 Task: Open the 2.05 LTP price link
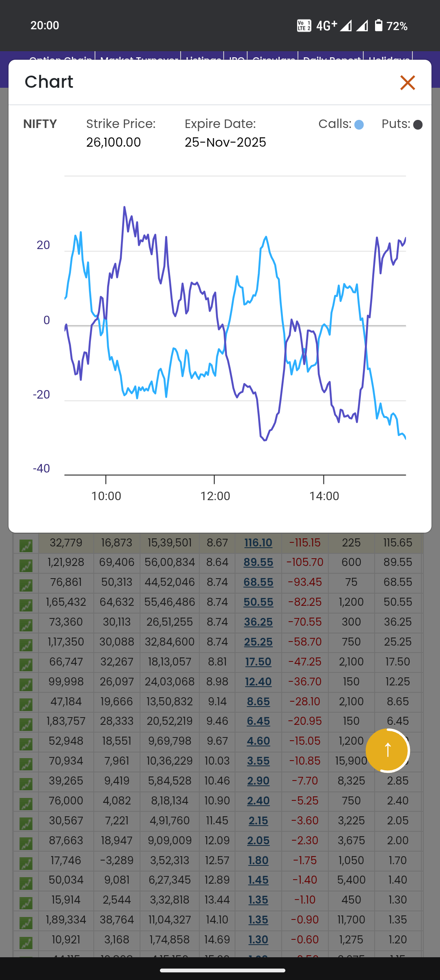click(x=258, y=841)
